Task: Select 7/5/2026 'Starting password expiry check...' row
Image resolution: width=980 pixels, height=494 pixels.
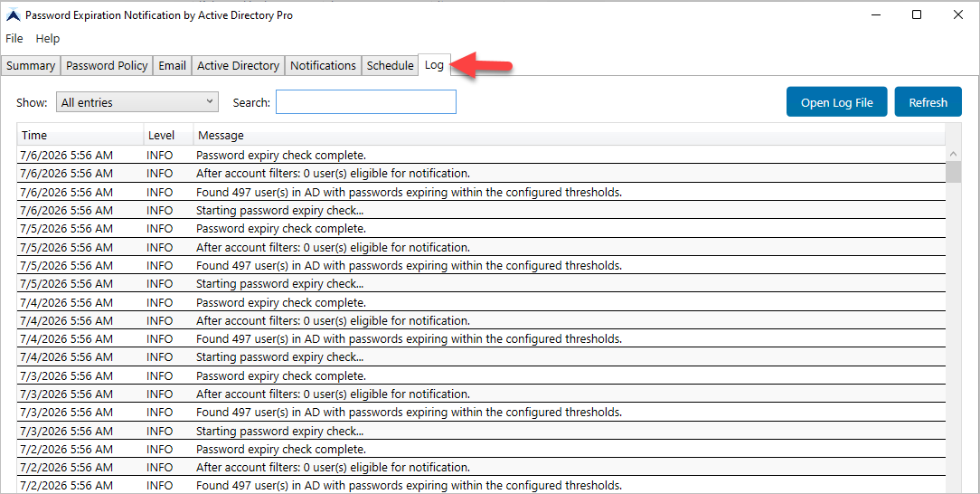Action: 481,284
